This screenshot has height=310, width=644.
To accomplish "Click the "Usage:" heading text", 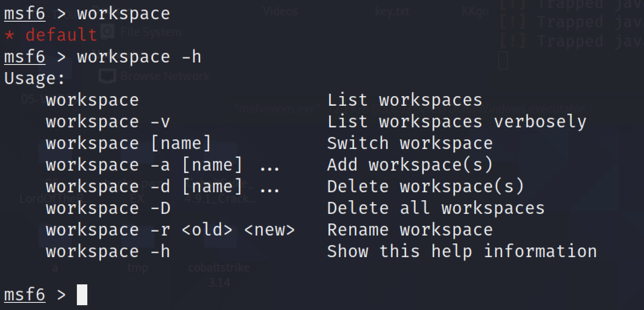I will pos(34,78).
